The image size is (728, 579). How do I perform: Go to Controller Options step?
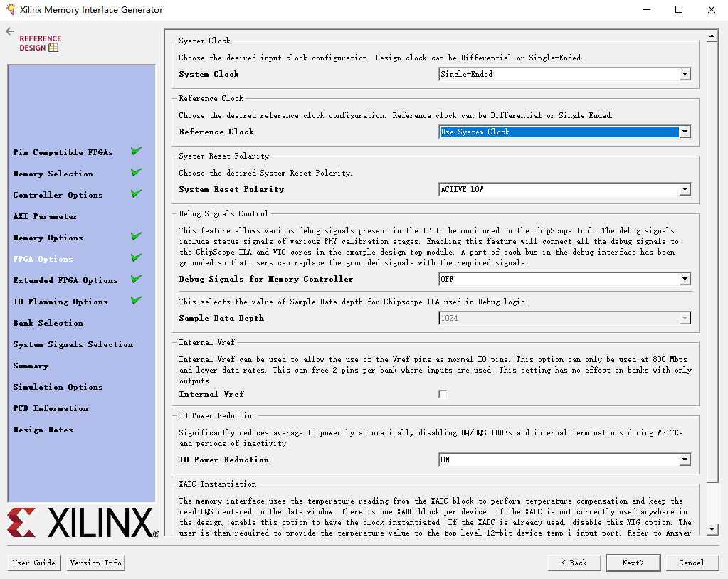click(58, 195)
